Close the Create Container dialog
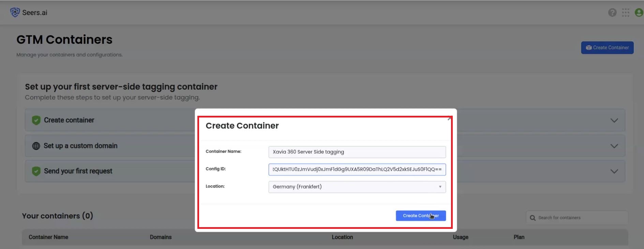This screenshot has width=644, height=249. coord(449,119)
